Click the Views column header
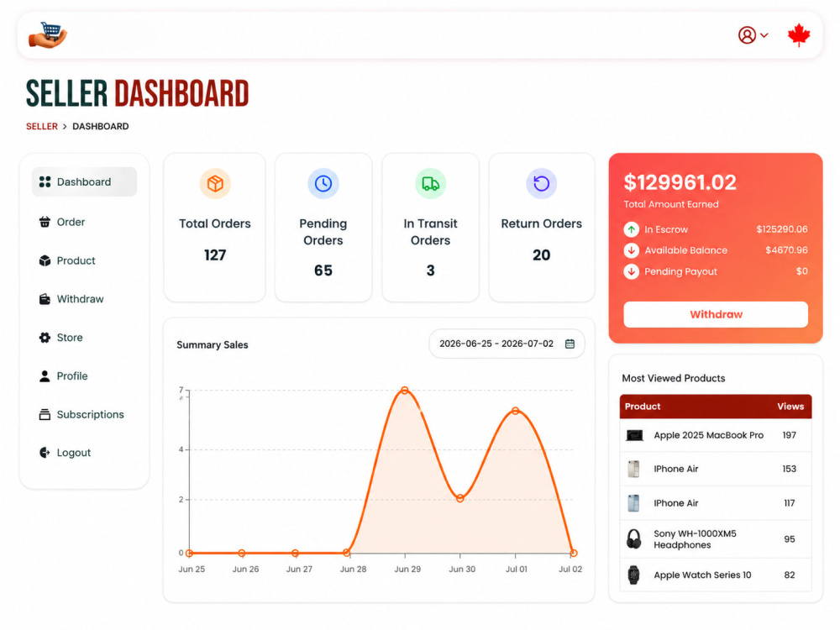 pyautogui.click(x=790, y=407)
